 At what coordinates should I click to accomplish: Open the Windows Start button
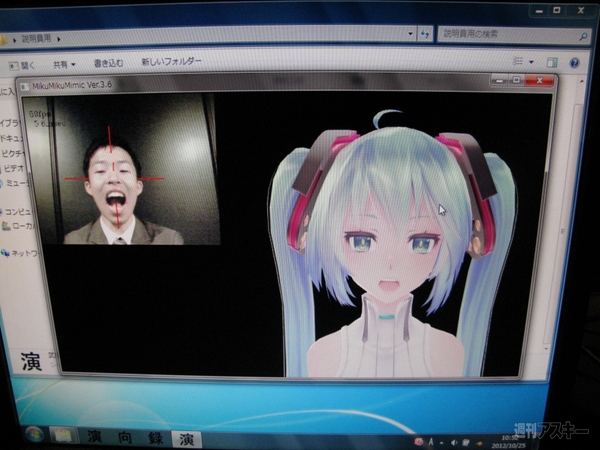(34, 434)
